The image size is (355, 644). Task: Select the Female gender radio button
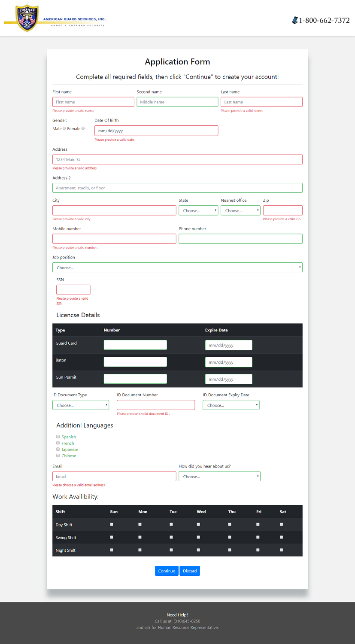click(82, 128)
